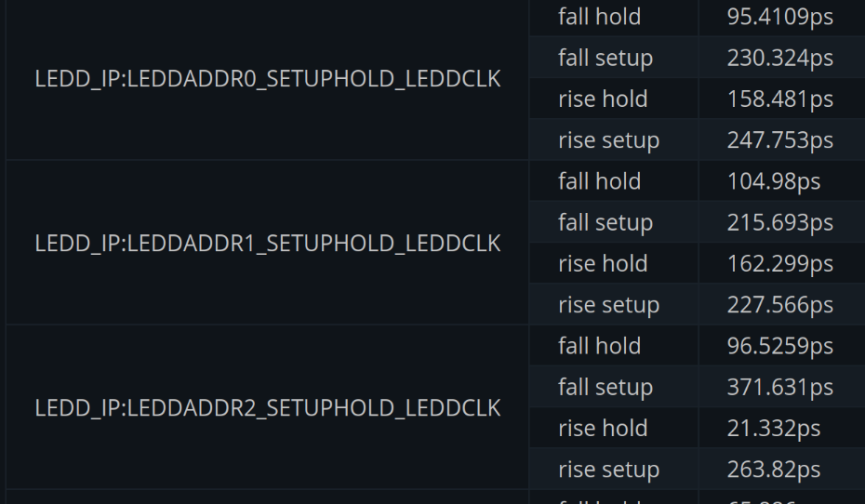
Task: Select the 371.631ps cell
Action: click(779, 387)
